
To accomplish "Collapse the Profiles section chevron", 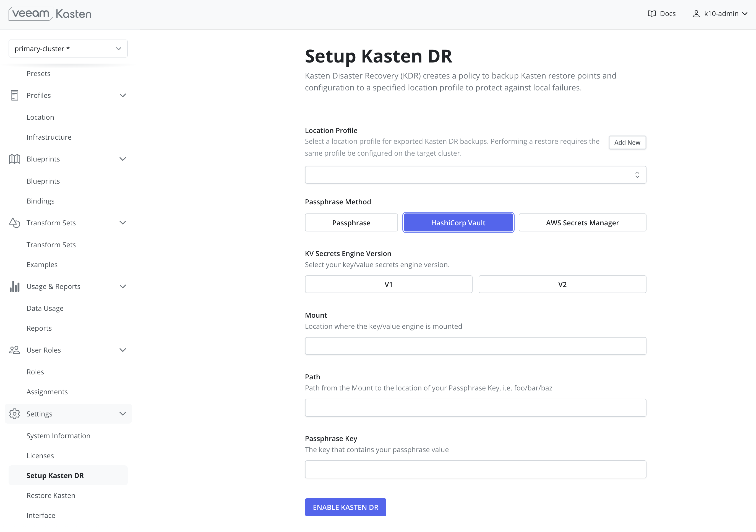I will pos(122,95).
